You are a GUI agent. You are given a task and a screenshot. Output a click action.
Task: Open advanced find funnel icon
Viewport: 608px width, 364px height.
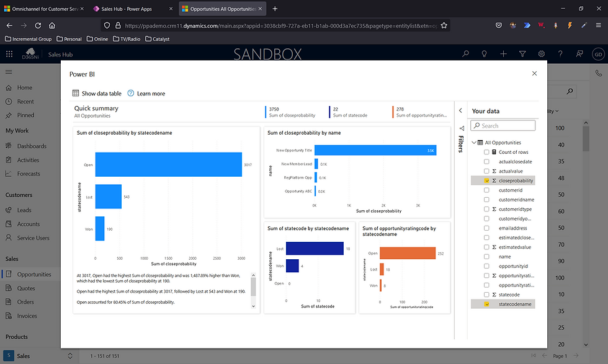(522, 54)
